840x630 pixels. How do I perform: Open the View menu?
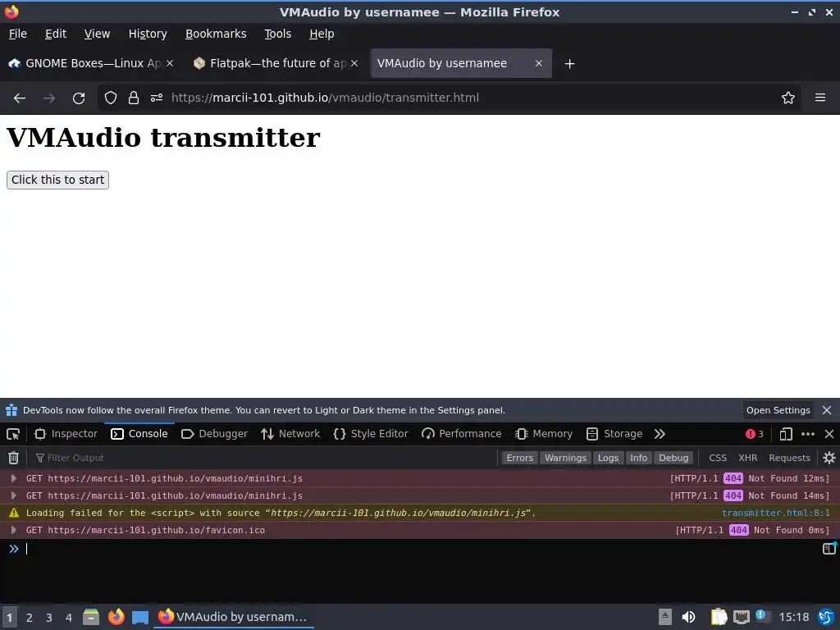[97, 34]
